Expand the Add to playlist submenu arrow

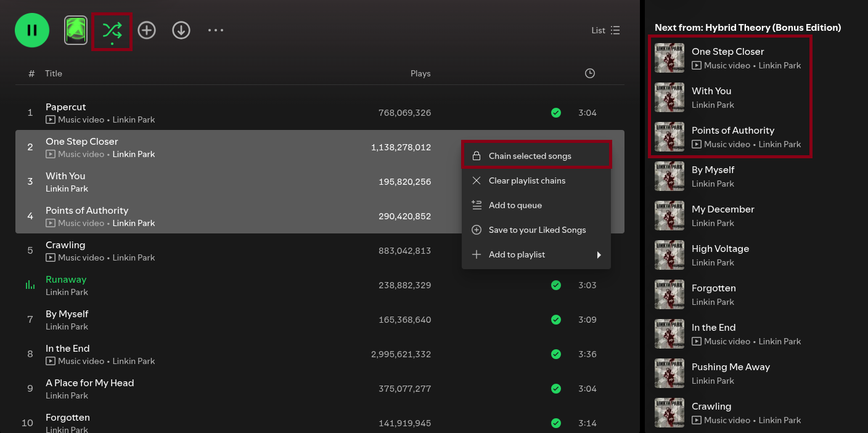pos(599,254)
